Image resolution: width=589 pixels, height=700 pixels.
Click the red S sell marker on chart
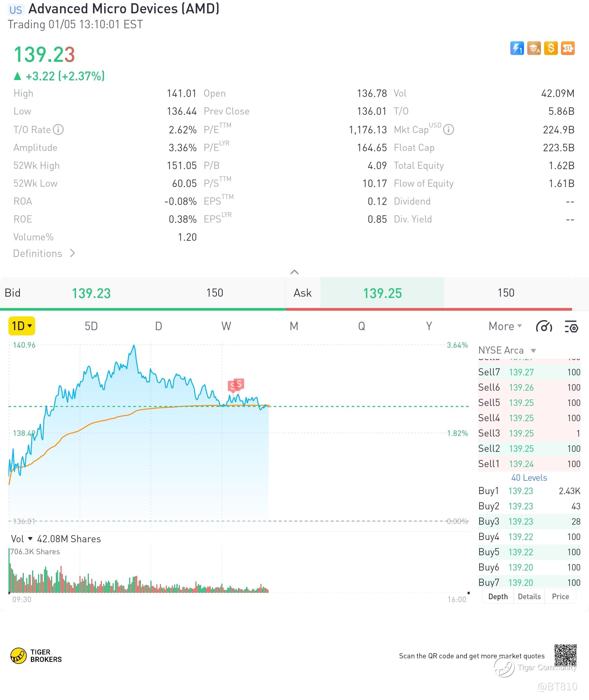[239, 384]
